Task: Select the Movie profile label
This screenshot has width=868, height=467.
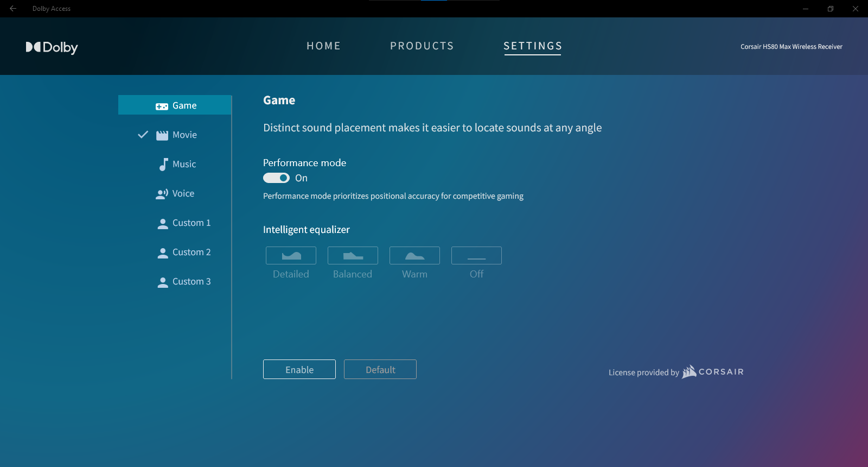Action: click(184, 135)
